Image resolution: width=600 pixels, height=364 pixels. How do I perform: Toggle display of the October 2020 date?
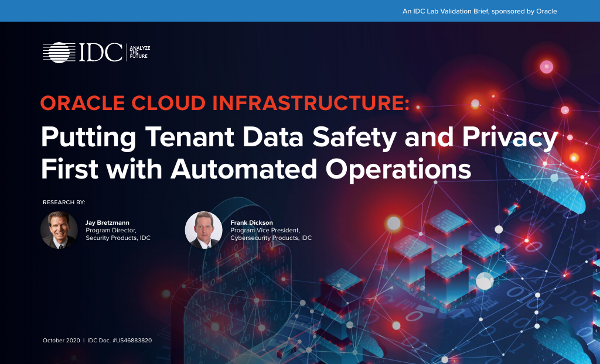(x=61, y=340)
